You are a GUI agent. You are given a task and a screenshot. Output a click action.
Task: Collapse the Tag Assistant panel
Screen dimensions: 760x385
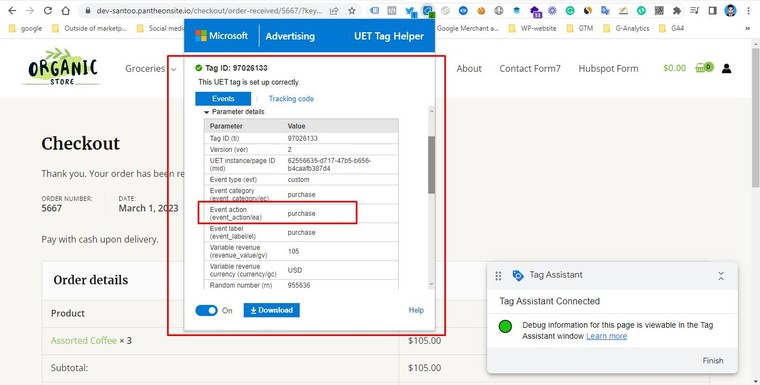721,276
